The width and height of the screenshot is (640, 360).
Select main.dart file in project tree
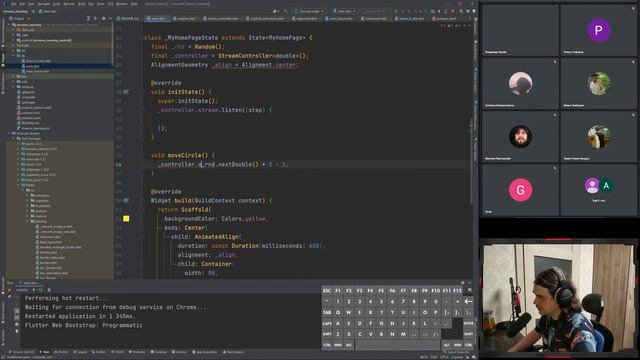(x=32, y=66)
